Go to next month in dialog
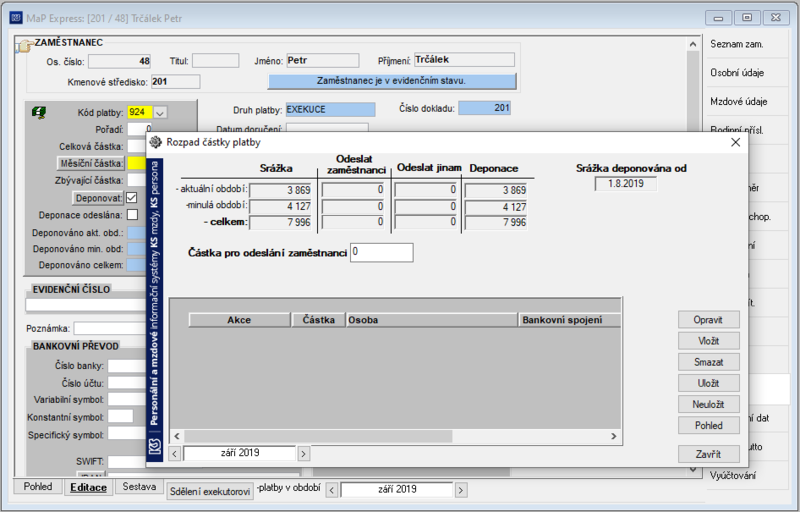The image size is (800, 512). (x=304, y=453)
